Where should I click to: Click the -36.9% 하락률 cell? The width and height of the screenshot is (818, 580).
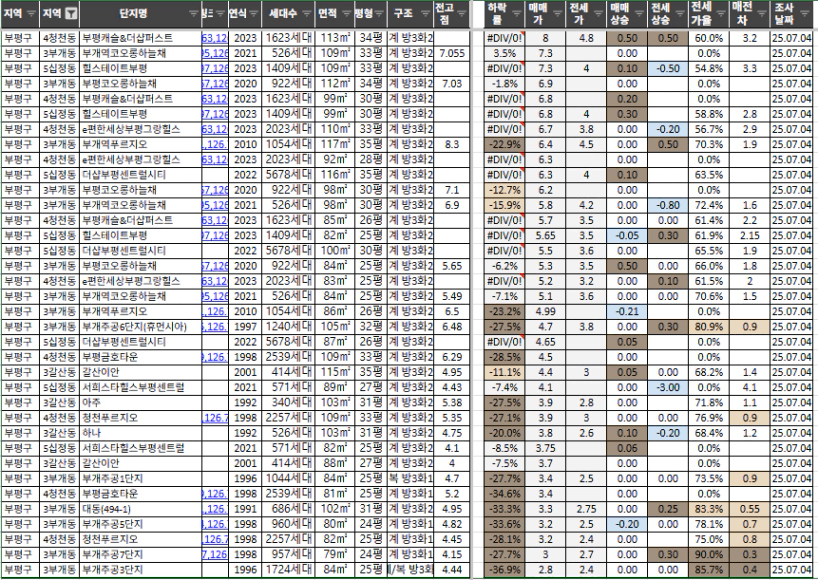[504, 570]
